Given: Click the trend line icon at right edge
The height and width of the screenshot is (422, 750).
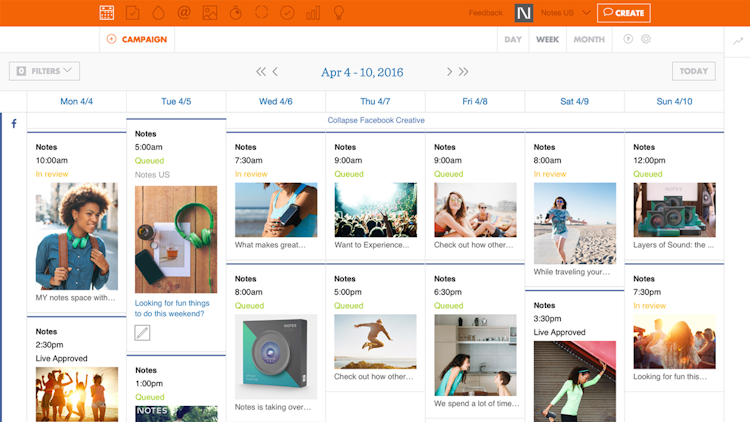Looking at the screenshot, I should [738, 41].
